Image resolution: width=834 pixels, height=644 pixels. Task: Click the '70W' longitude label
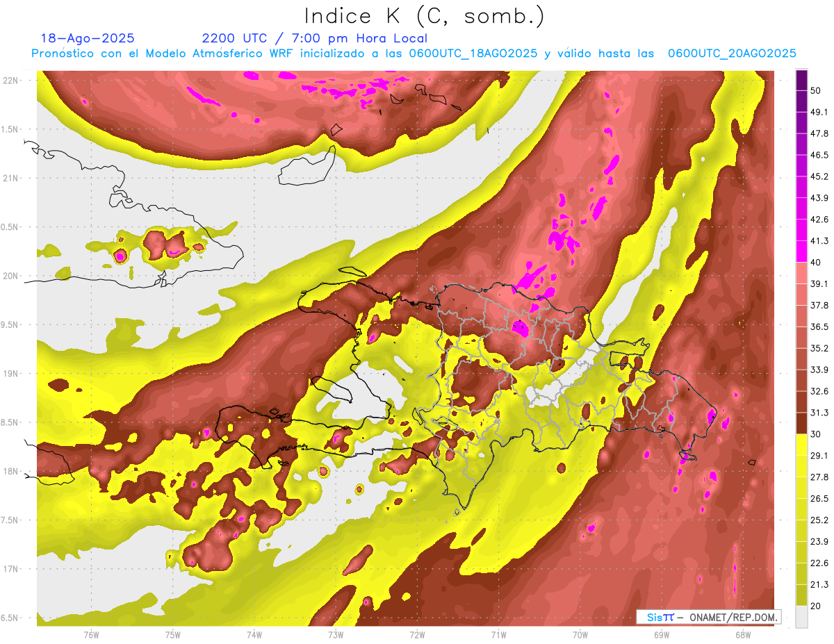coord(580,634)
